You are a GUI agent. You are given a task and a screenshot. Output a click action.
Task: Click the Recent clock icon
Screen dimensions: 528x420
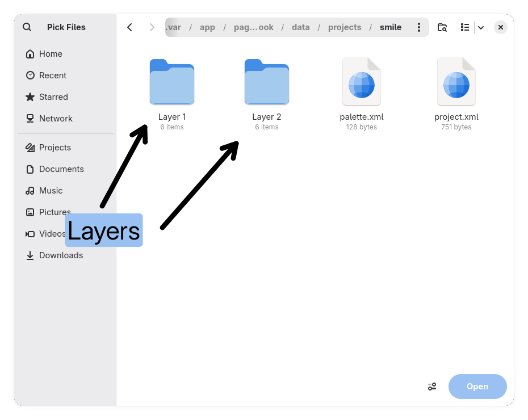(30, 75)
